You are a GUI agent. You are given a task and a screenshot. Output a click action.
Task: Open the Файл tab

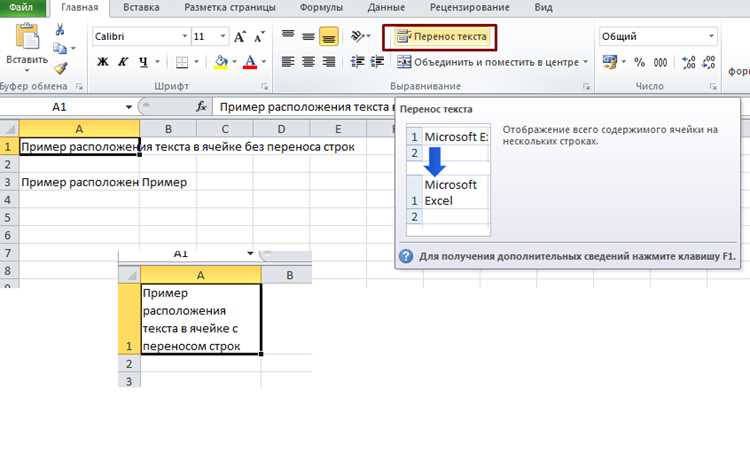tap(22, 8)
